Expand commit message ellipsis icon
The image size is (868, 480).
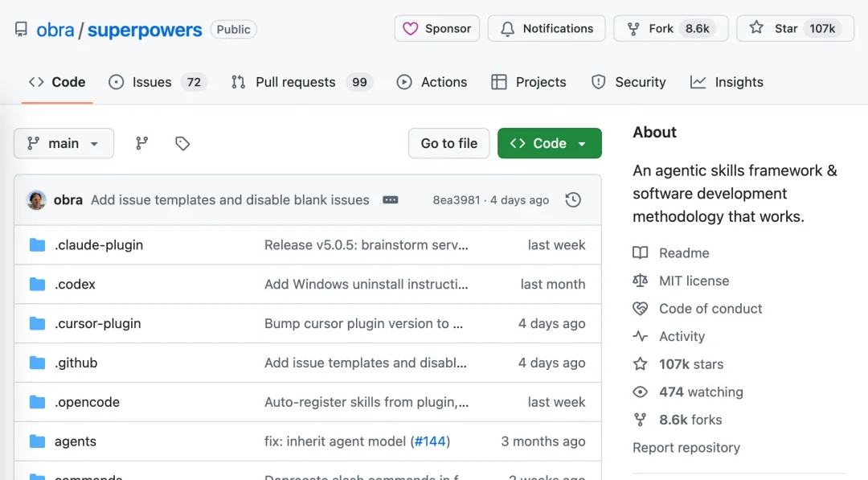(391, 200)
